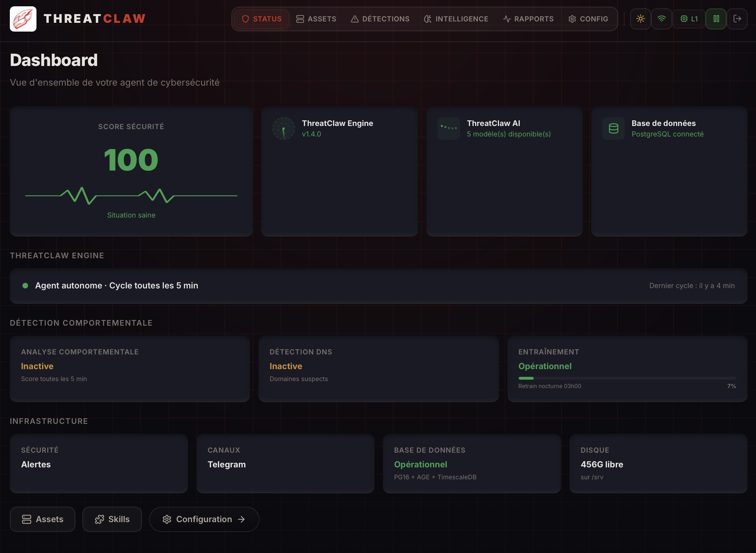This screenshot has width=756, height=553.
Task: Click the Détections warning triangle icon
Action: pyautogui.click(x=355, y=19)
